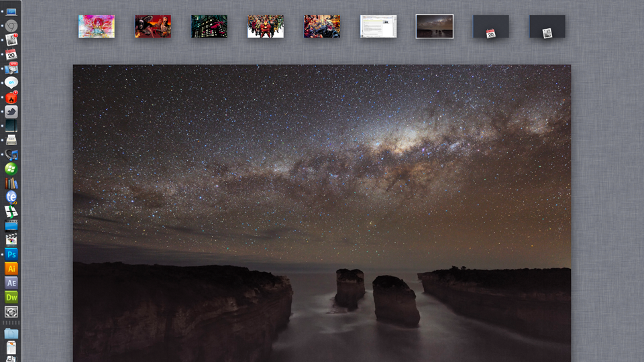644x362 pixels.
Task: Switch to the space showing a document window
Action: click(x=378, y=26)
